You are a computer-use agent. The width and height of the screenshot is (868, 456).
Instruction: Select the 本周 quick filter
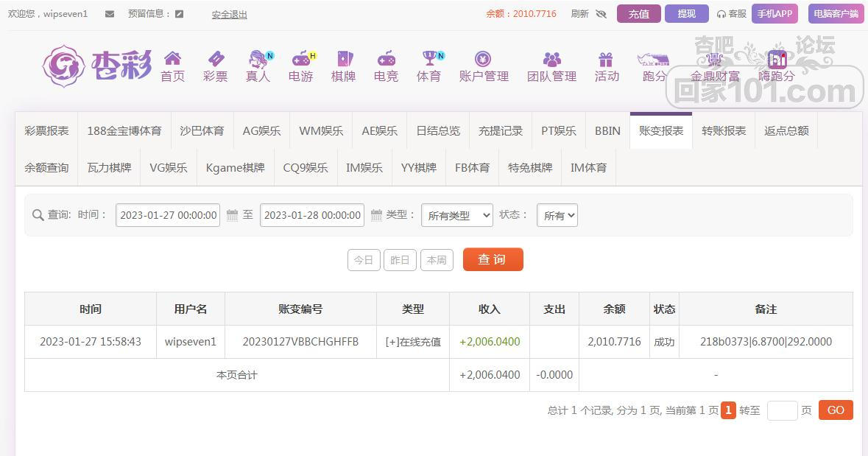click(437, 260)
